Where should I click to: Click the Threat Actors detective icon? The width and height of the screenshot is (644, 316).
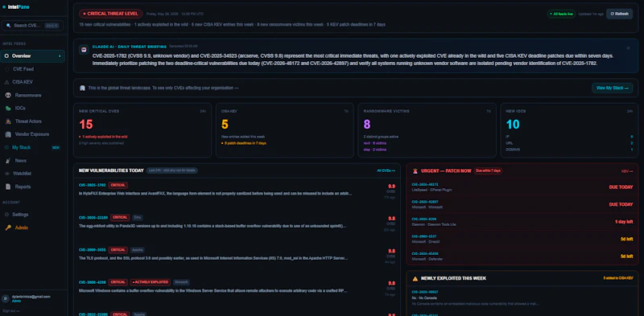[8, 121]
